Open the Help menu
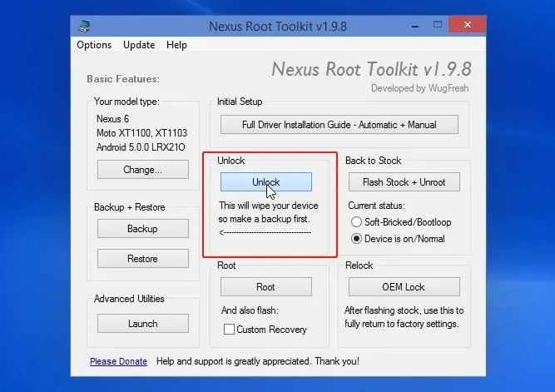 point(176,45)
